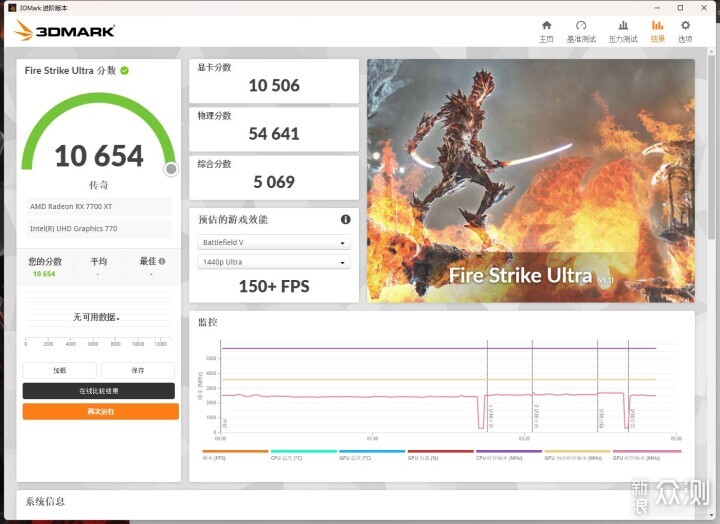Click the 3DMark logo in the header
The image size is (720, 524).
pos(64,31)
